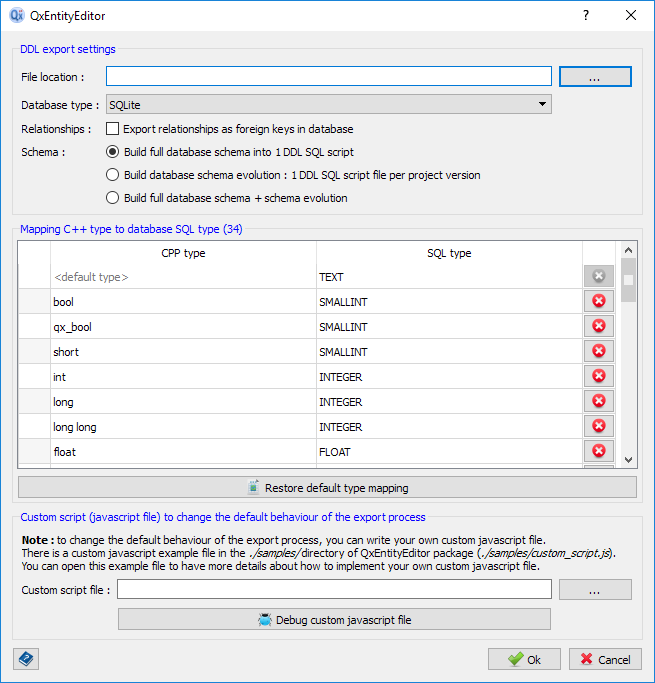Remove the long long type mapping
Screen dimensions: 655x683
[x=599, y=426]
